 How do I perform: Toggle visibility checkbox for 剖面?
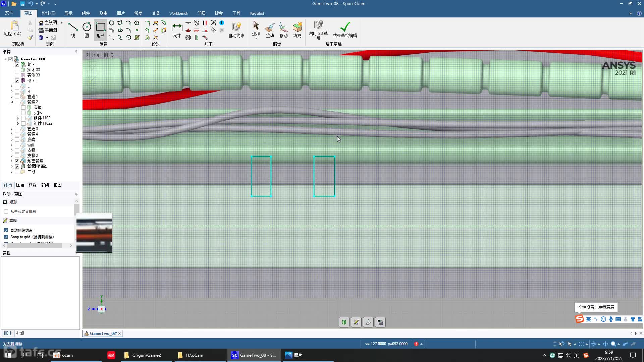tap(17, 80)
